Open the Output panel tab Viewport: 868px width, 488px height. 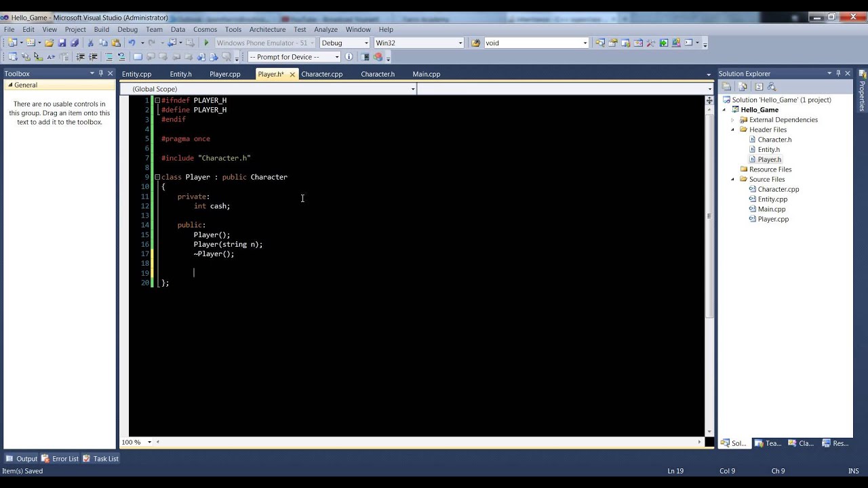click(x=21, y=459)
